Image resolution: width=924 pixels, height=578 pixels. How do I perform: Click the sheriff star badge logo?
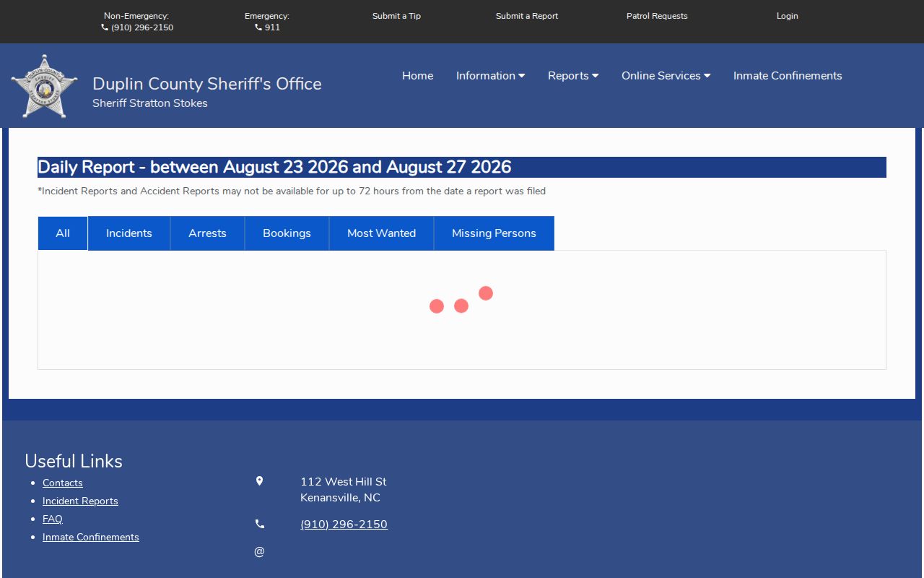tap(44, 87)
